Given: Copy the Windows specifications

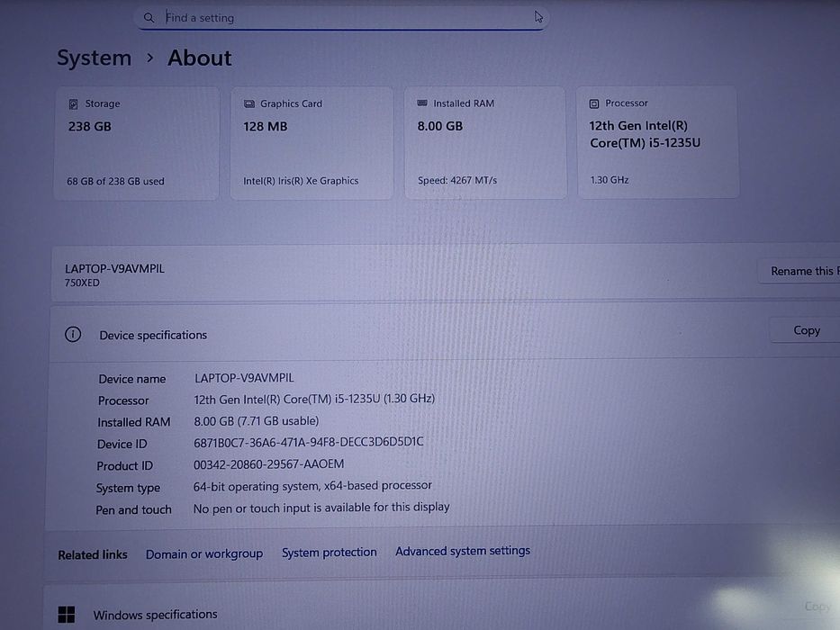Looking at the screenshot, I should pos(817,606).
